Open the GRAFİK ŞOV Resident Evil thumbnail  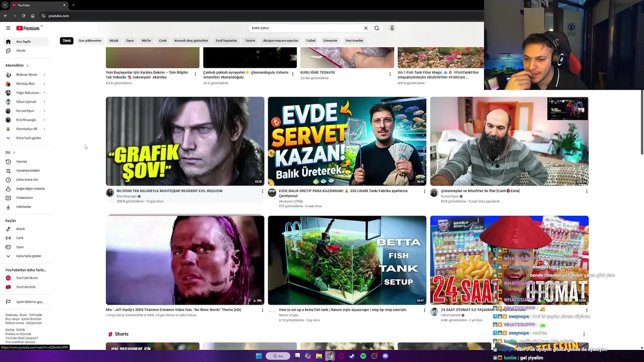point(185,141)
